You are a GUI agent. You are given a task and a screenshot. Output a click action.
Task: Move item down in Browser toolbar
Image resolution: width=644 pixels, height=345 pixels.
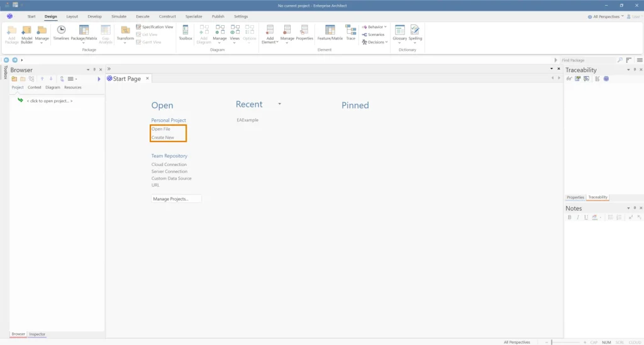51,79
